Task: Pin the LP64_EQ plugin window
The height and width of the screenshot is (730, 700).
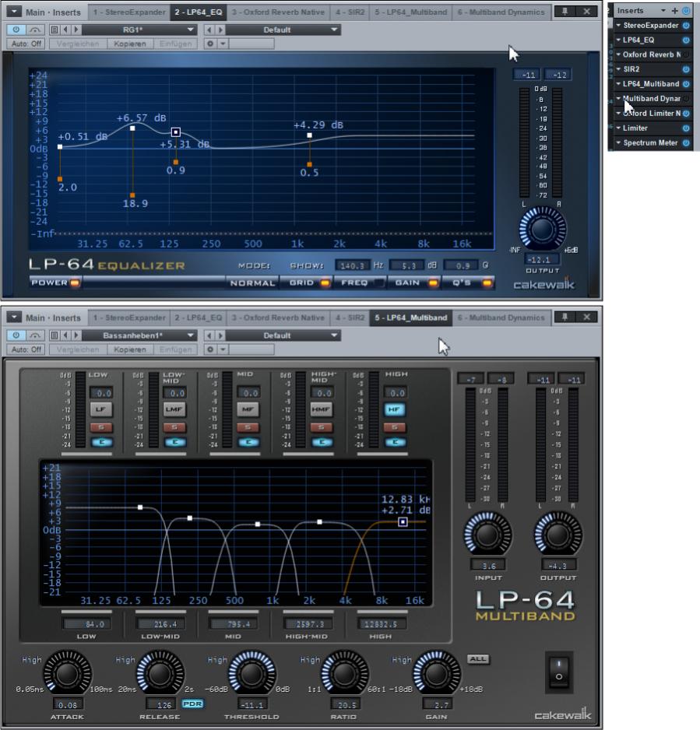Action: point(565,12)
